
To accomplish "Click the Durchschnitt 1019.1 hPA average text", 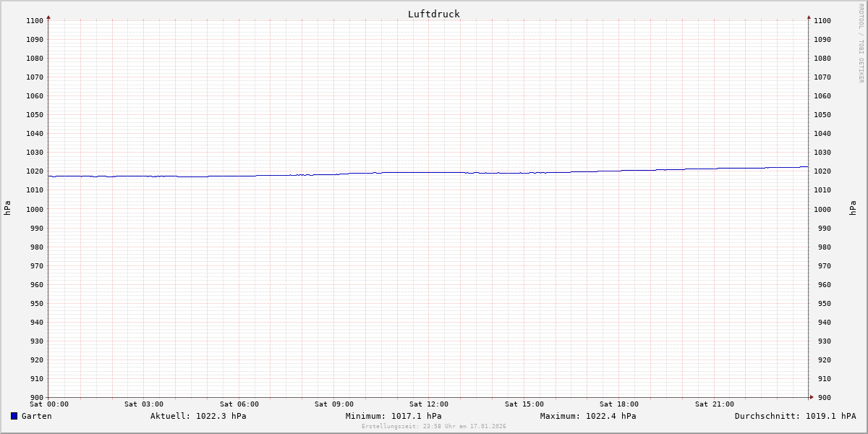I will pos(795,416).
